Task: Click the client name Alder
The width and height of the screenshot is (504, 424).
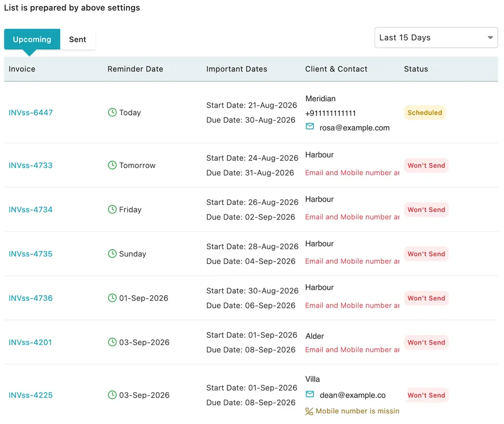Action: [315, 336]
